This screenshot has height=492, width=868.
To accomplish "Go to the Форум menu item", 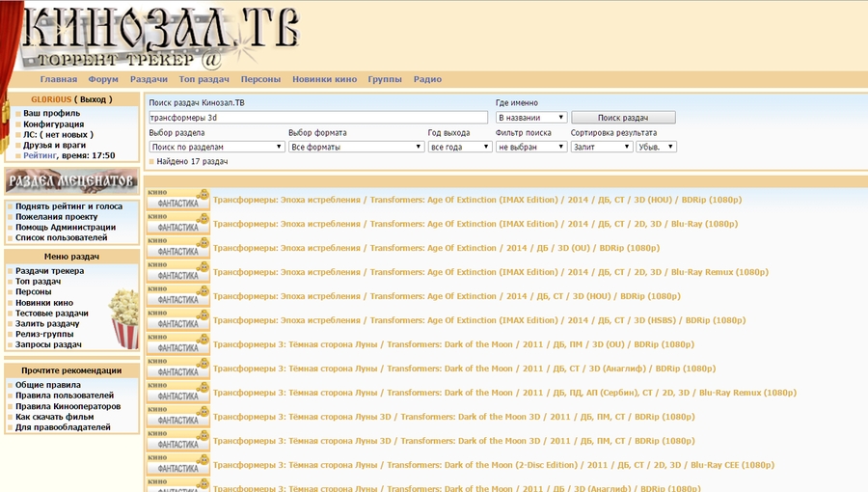I will [103, 79].
